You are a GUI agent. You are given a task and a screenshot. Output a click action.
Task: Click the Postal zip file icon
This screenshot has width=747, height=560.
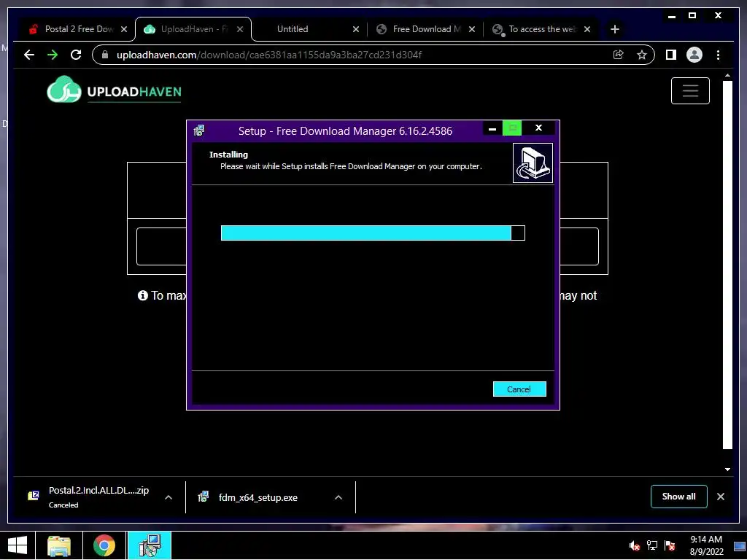[34, 496]
